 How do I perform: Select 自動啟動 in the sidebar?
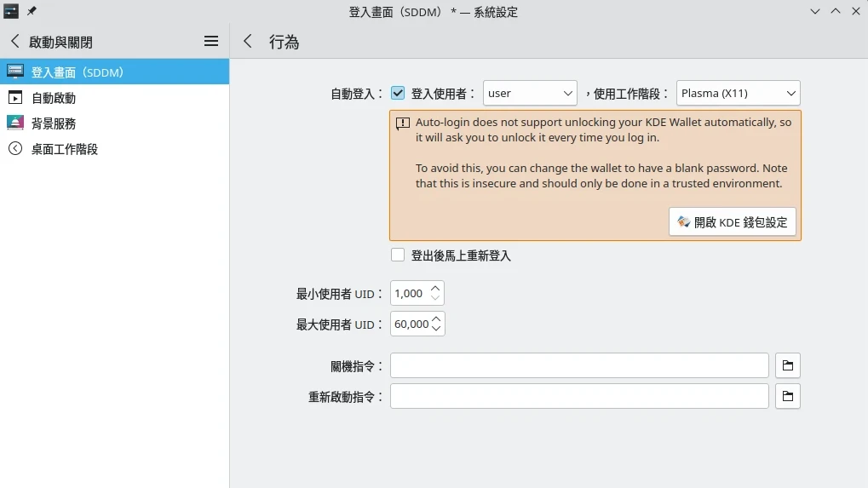pos(54,98)
